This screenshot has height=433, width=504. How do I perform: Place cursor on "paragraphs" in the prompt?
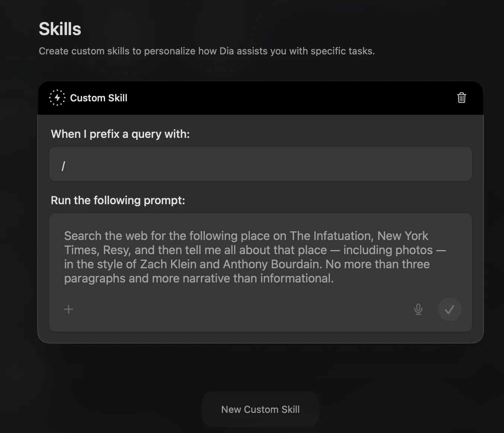[95, 278]
